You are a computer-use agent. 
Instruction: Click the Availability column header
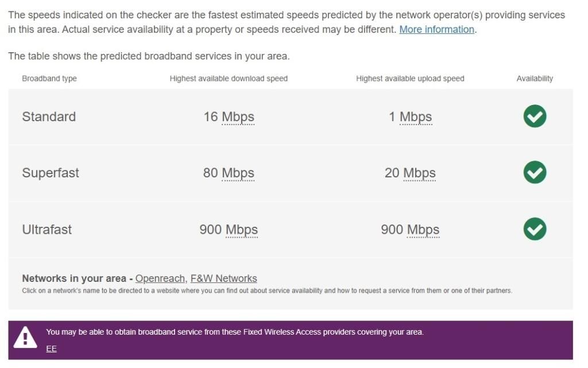point(535,79)
